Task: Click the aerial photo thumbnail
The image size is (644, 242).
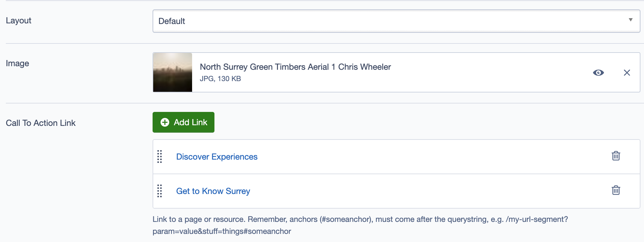Action: click(x=173, y=72)
